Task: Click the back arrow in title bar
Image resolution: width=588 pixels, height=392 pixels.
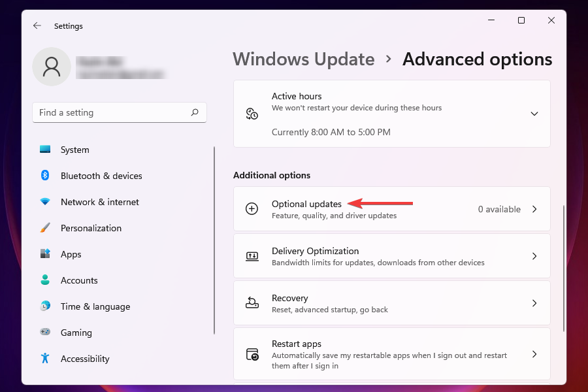Action: 37,26
